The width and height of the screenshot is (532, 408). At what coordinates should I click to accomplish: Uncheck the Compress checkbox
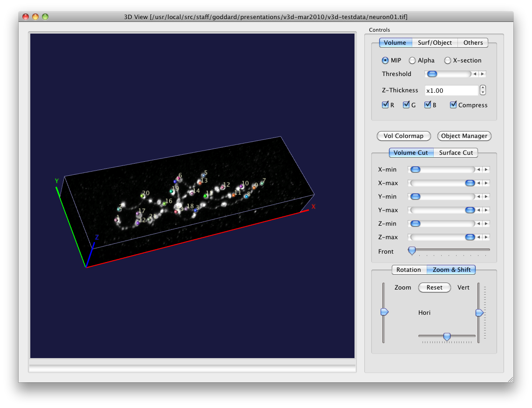pyautogui.click(x=453, y=105)
